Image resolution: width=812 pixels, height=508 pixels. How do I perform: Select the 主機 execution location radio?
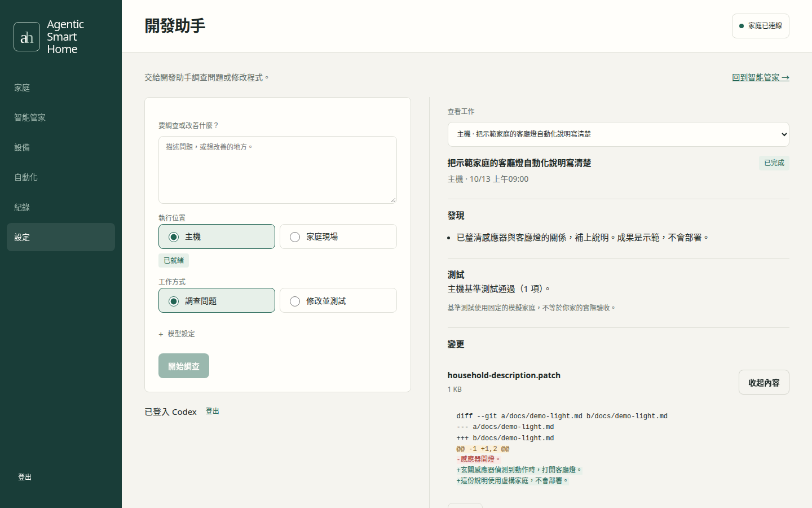(217, 237)
